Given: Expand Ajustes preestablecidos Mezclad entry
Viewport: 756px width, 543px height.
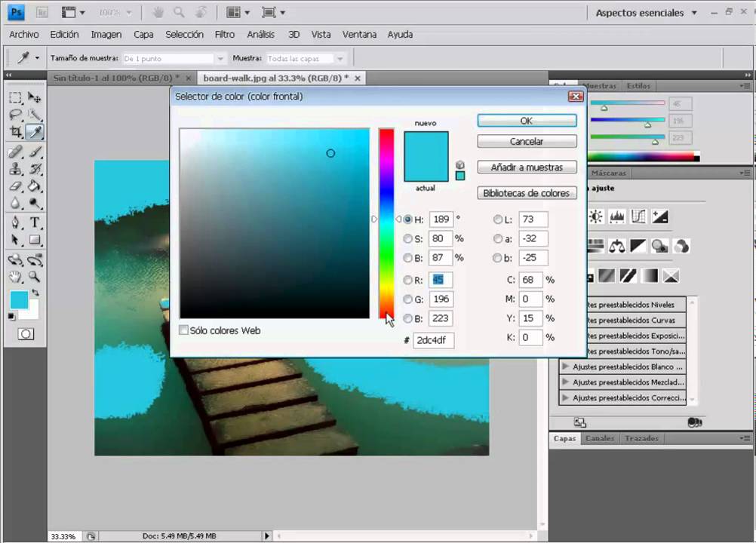Looking at the screenshot, I should coord(564,382).
